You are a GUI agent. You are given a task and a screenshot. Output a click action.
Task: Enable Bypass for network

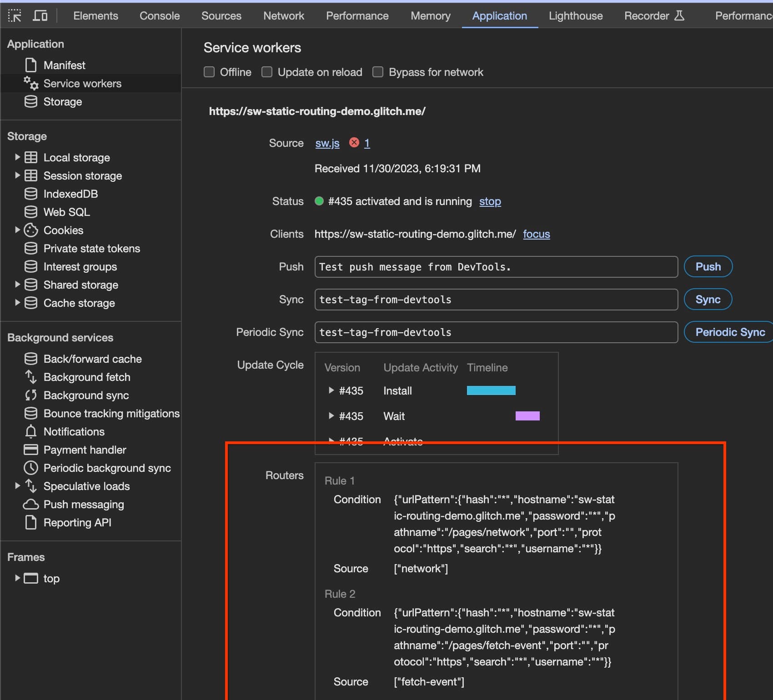click(x=378, y=72)
